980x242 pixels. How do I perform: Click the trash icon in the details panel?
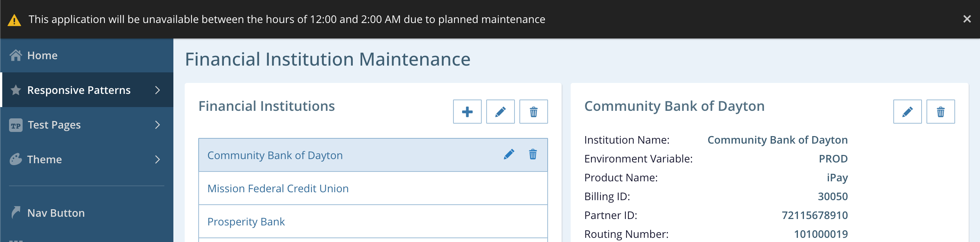tap(940, 112)
